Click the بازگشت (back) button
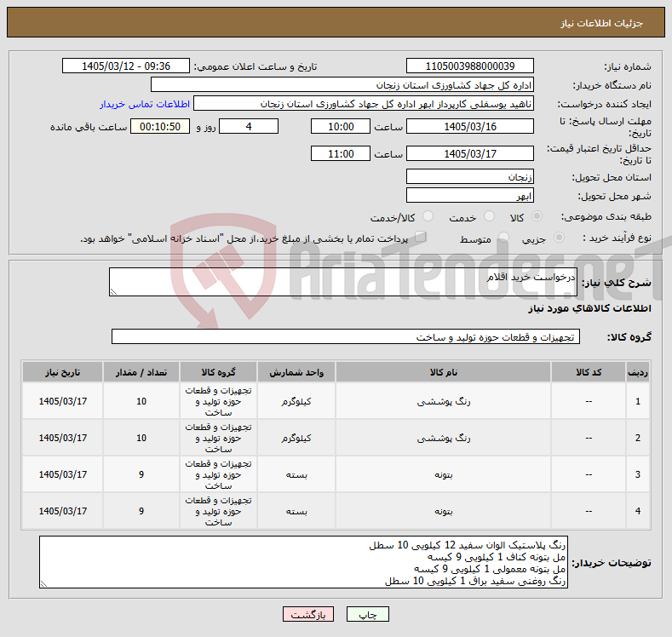The height and width of the screenshot is (637, 672). [308, 615]
